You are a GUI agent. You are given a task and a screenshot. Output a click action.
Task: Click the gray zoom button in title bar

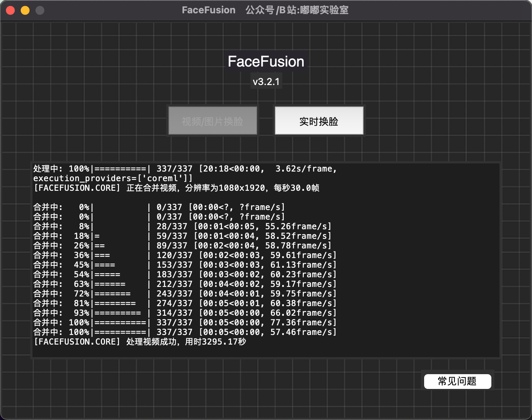[x=40, y=10]
